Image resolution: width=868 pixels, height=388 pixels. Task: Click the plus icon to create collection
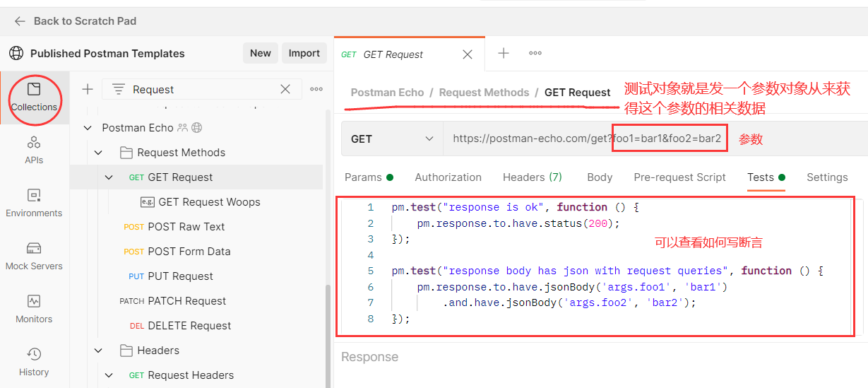click(88, 89)
